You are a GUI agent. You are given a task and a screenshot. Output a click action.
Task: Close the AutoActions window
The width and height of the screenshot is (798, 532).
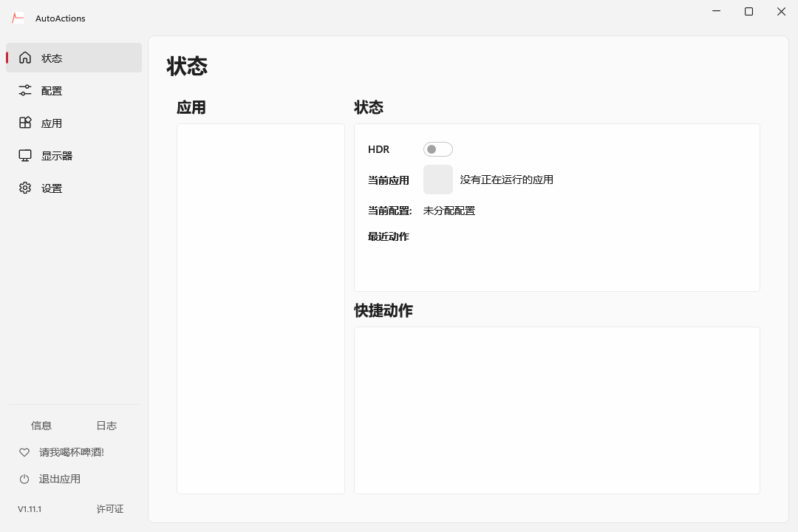781,11
